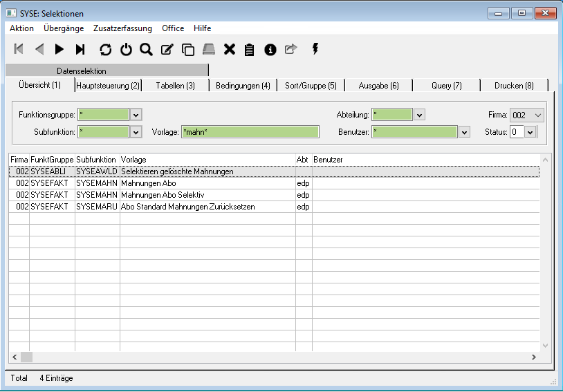Click the next record play arrow
563x392 pixels.
pos(59,49)
